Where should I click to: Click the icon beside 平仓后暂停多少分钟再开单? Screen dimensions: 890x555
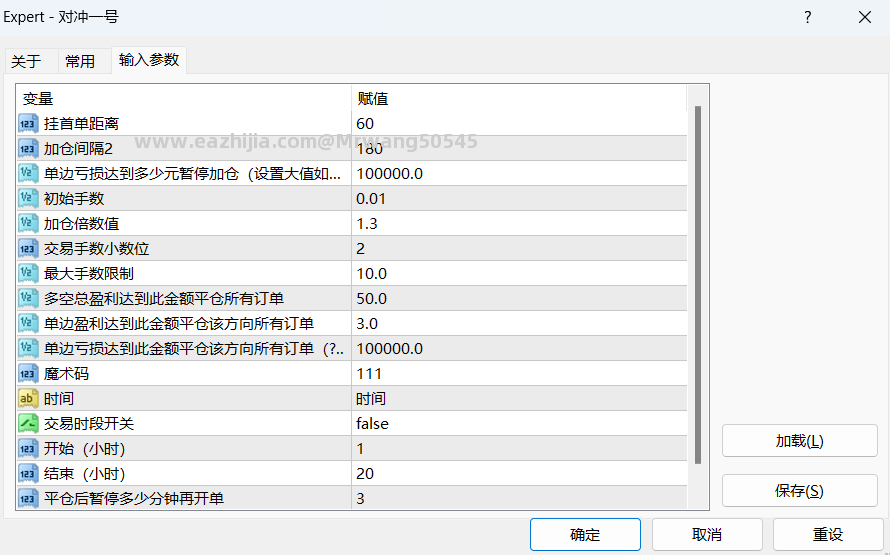point(28,498)
